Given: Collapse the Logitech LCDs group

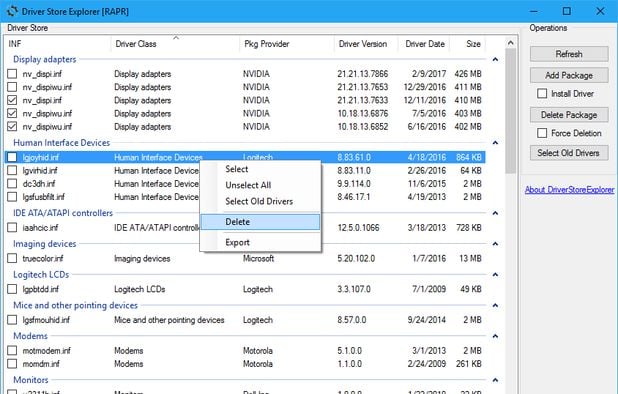Looking at the screenshot, I should (495, 275).
